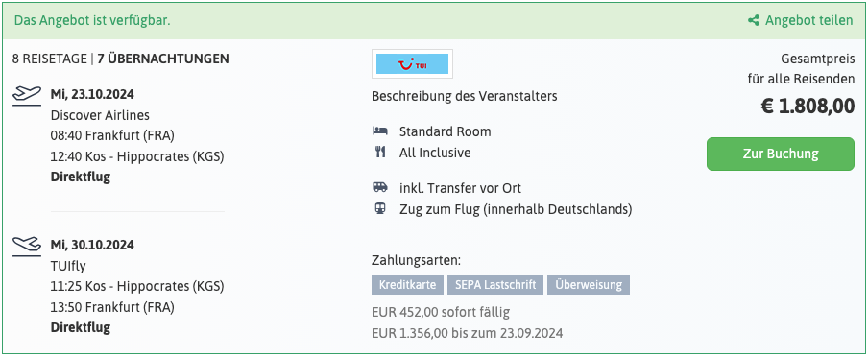Click the outbound date Mi, 23.10.2024
The width and height of the screenshot is (868, 356).
[92, 95]
